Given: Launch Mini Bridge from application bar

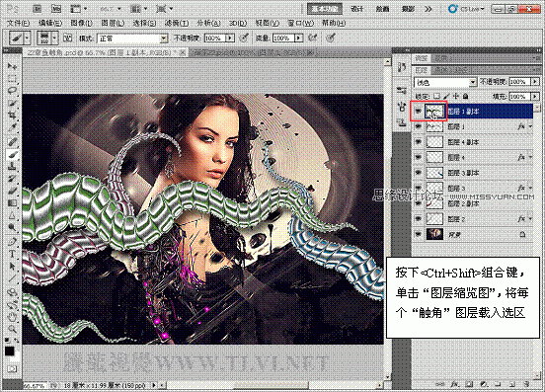Looking at the screenshot, I should (56, 9).
